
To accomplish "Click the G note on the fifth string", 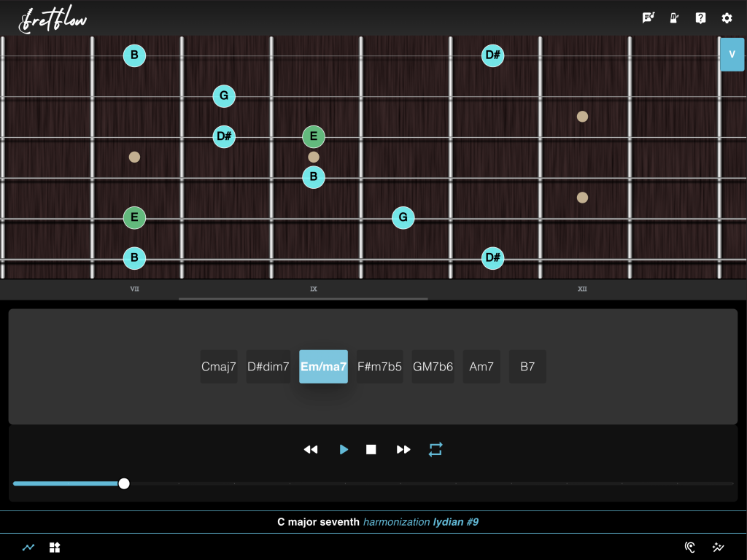I will pyautogui.click(x=403, y=217).
